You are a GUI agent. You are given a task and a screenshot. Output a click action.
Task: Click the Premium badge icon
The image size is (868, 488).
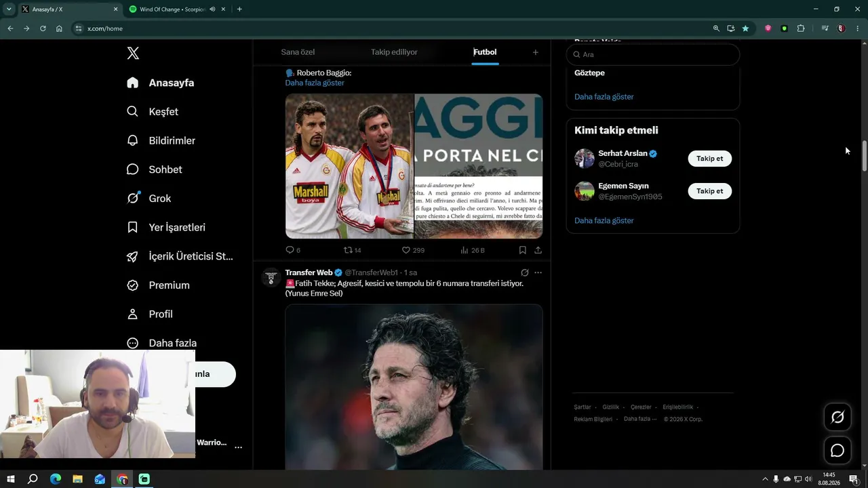pyautogui.click(x=133, y=285)
